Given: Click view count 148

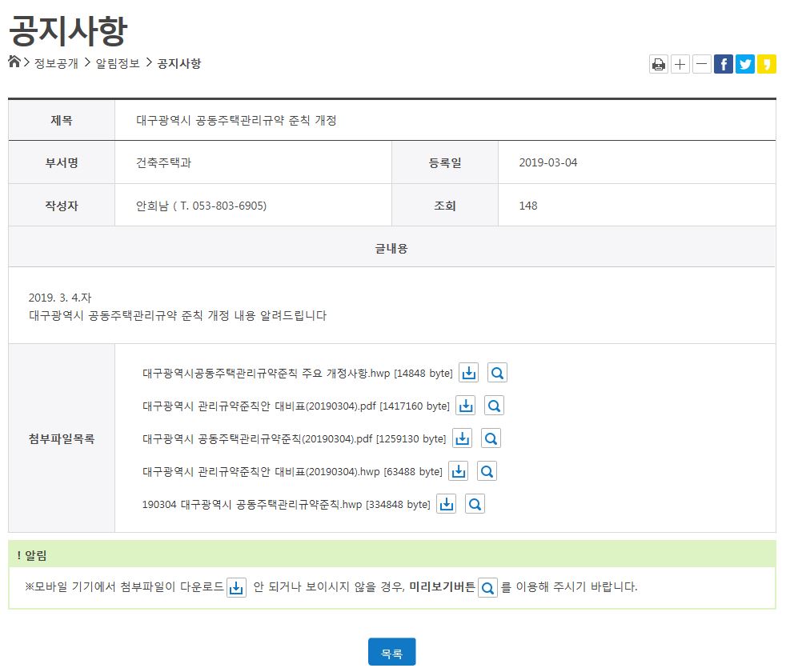Looking at the screenshot, I should pos(527,206).
